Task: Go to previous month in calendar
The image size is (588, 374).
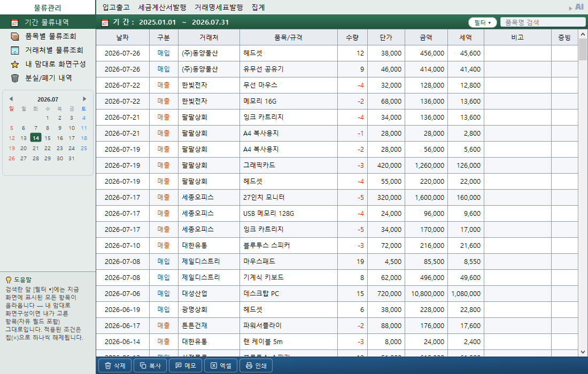Action: [x=11, y=99]
